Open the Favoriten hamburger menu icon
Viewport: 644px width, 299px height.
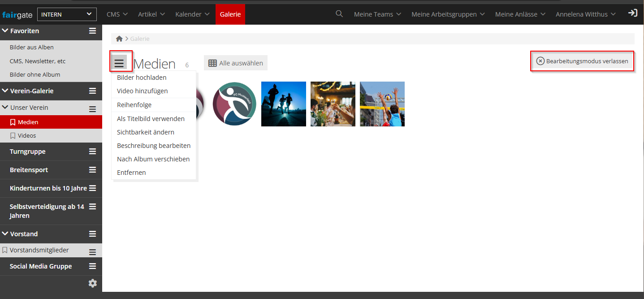(x=92, y=31)
